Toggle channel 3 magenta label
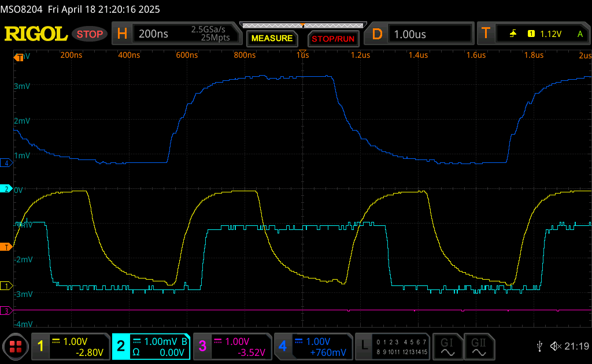Viewport: 592px width, 364px height. [202, 346]
